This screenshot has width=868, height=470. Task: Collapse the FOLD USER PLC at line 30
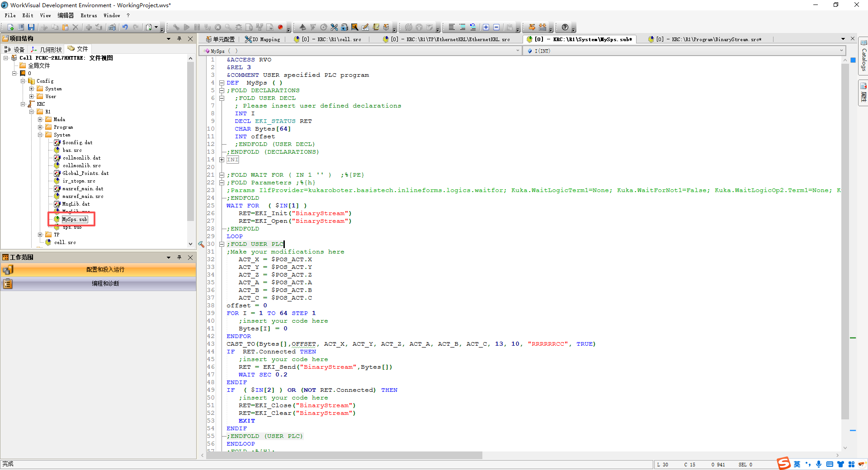(x=222, y=244)
